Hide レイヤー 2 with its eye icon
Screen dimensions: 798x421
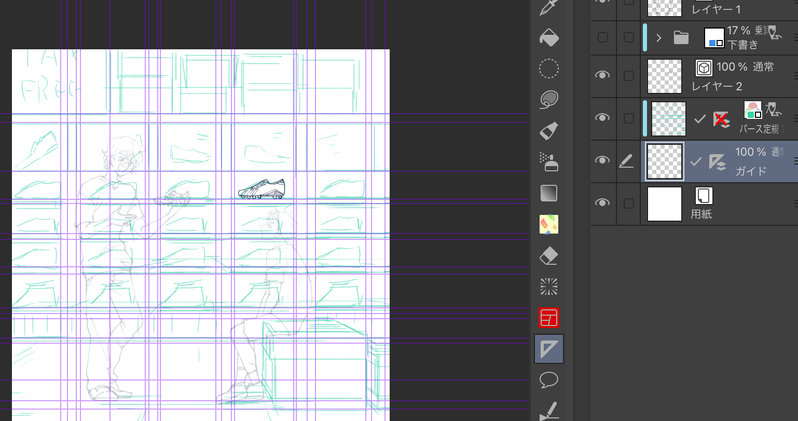click(603, 75)
